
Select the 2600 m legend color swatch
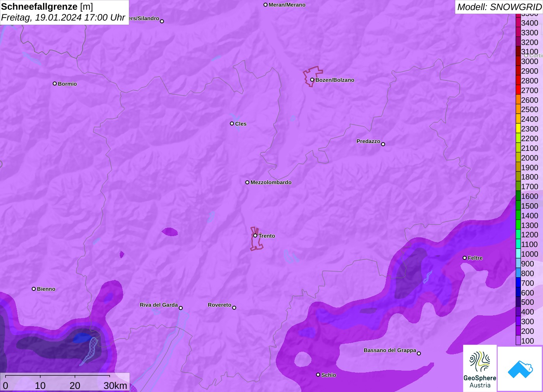click(x=518, y=100)
